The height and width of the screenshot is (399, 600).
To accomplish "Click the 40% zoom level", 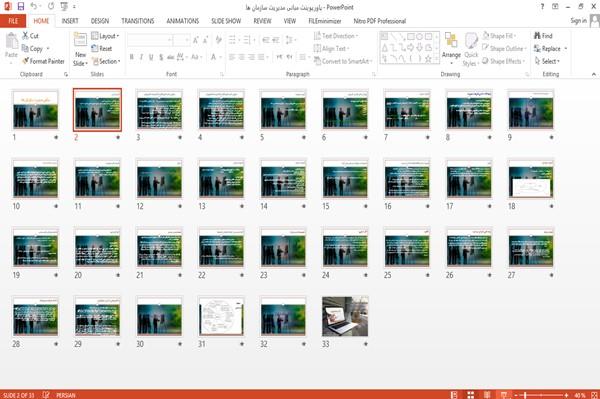I will click(580, 395).
